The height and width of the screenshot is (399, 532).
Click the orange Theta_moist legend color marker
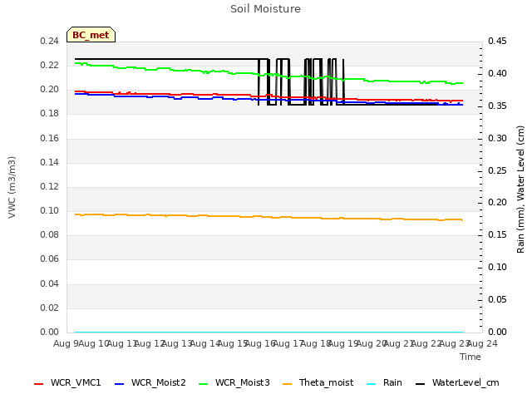[288, 384]
